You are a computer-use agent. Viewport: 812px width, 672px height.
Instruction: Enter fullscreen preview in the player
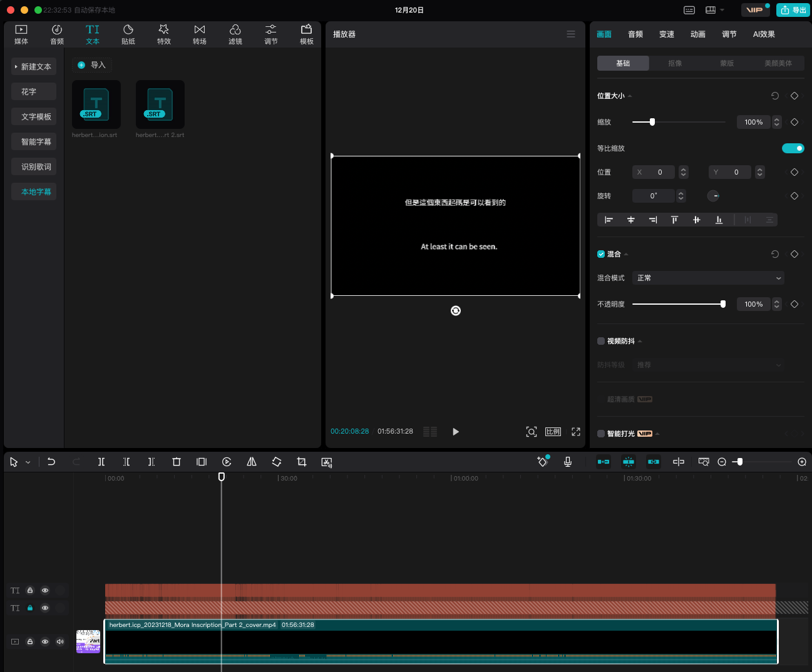pyautogui.click(x=576, y=432)
